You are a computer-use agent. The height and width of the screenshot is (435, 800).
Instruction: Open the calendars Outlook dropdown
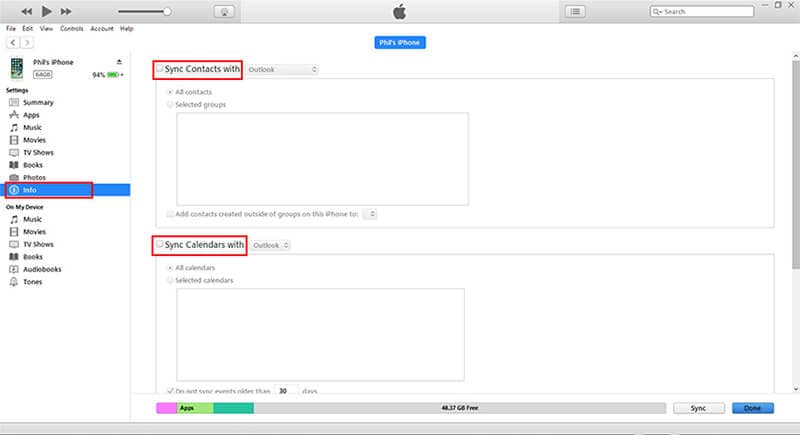(270, 245)
